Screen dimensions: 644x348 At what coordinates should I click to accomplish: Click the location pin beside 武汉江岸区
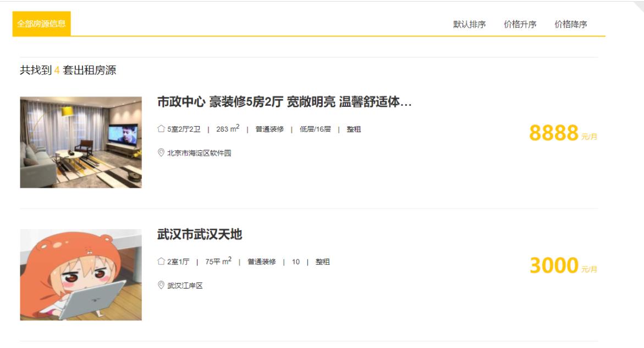tap(161, 285)
